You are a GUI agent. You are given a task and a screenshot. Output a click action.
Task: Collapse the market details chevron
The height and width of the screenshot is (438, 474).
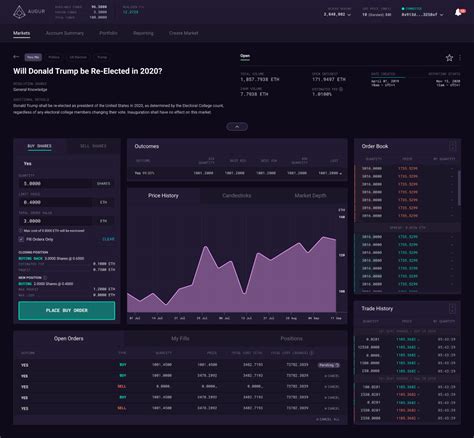click(237, 127)
